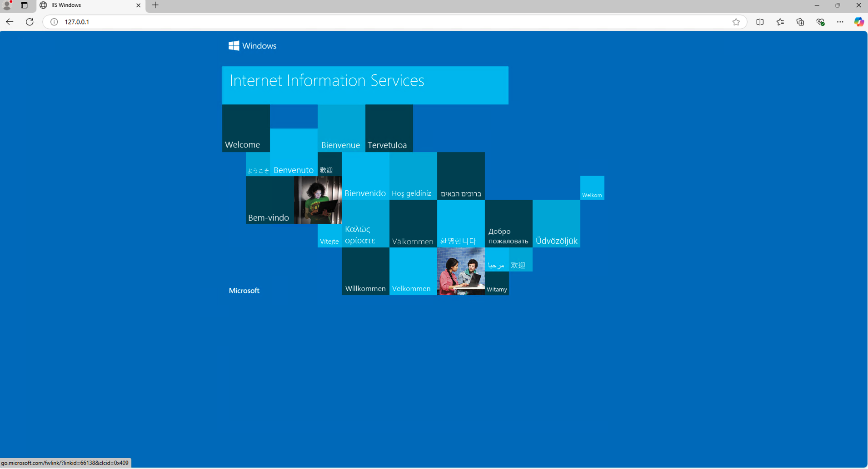Image resolution: width=868 pixels, height=469 pixels.
Task: Click the Traditional Chinese 歡迎 tile
Action: pos(329,164)
